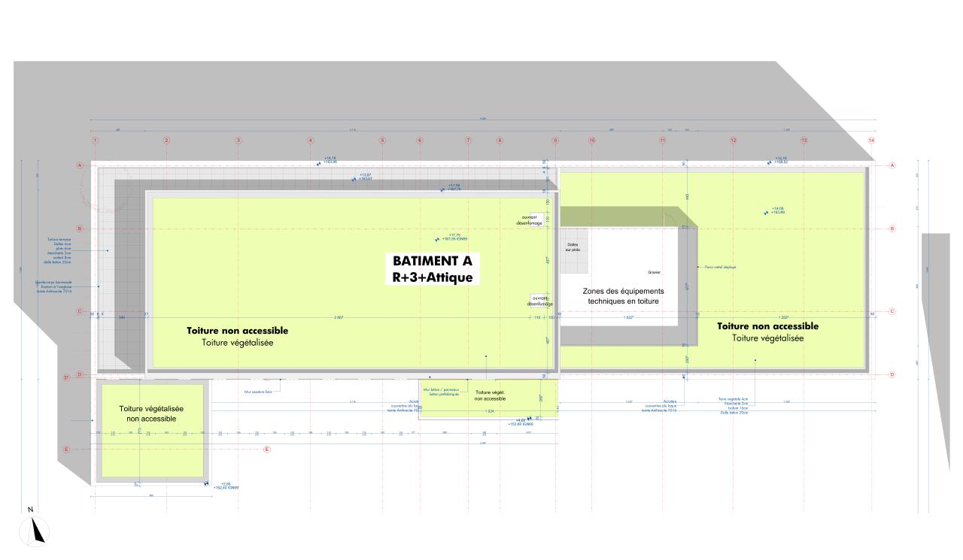
Task: Click the right-side axis bubble D
Action: pos(892,374)
